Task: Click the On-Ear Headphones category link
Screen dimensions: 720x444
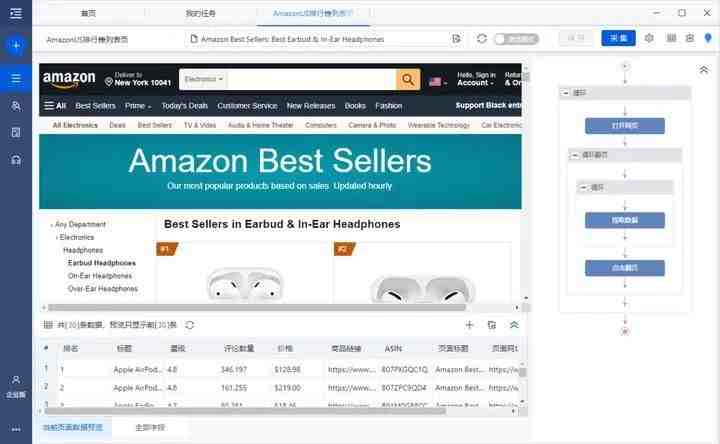Action: (x=100, y=276)
